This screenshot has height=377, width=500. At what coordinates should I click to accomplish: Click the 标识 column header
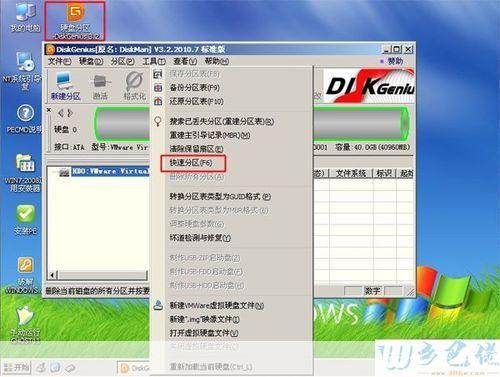pos(384,173)
